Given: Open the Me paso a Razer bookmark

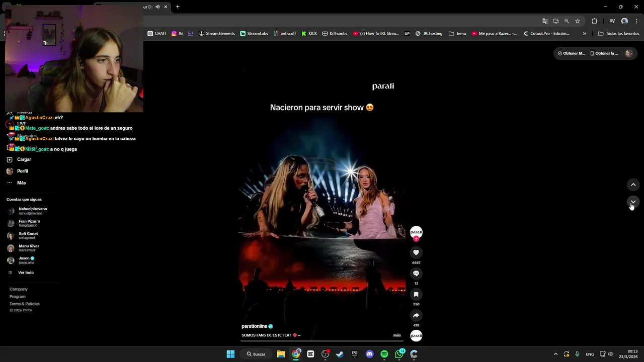Looking at the screenshot, I should 494,34.
